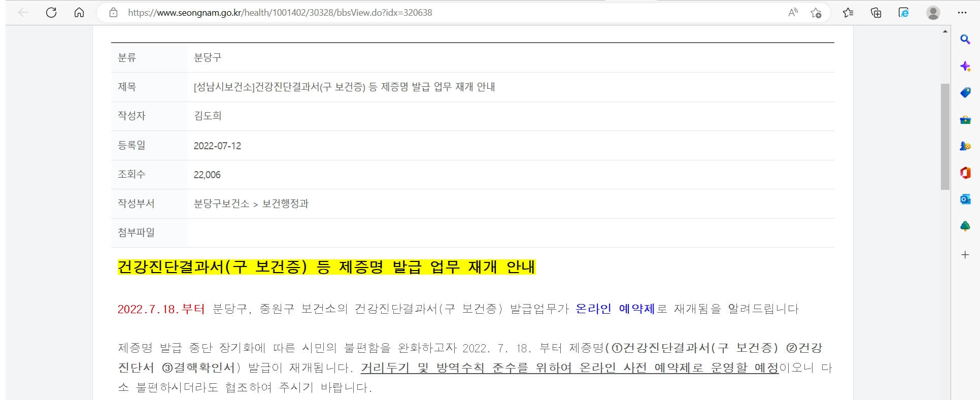Screen dimensions: 980x400
Task: Open sidebar Search magnifier icon
Action: (x=965, y=40)
